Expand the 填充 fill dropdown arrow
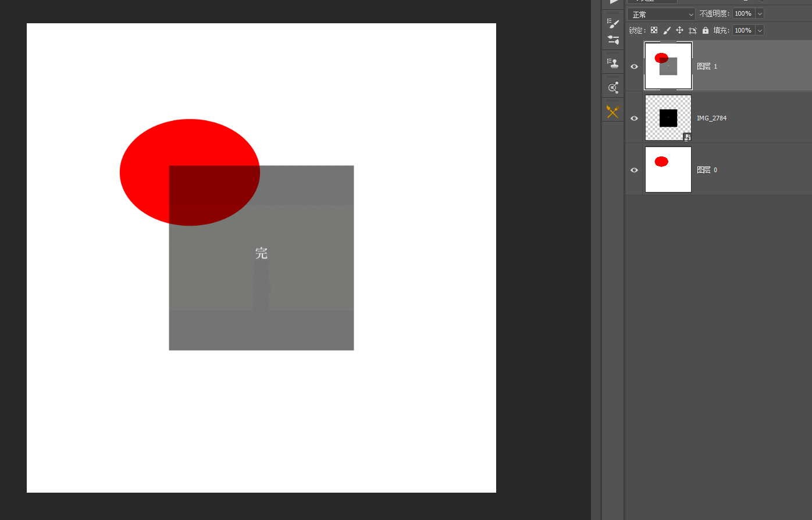The image size is (812, 520). click(x=760, y=30)
